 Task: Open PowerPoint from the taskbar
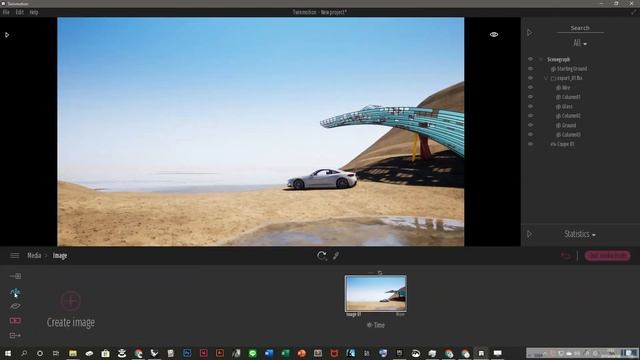pyautogui.click(x=302, y=353)
